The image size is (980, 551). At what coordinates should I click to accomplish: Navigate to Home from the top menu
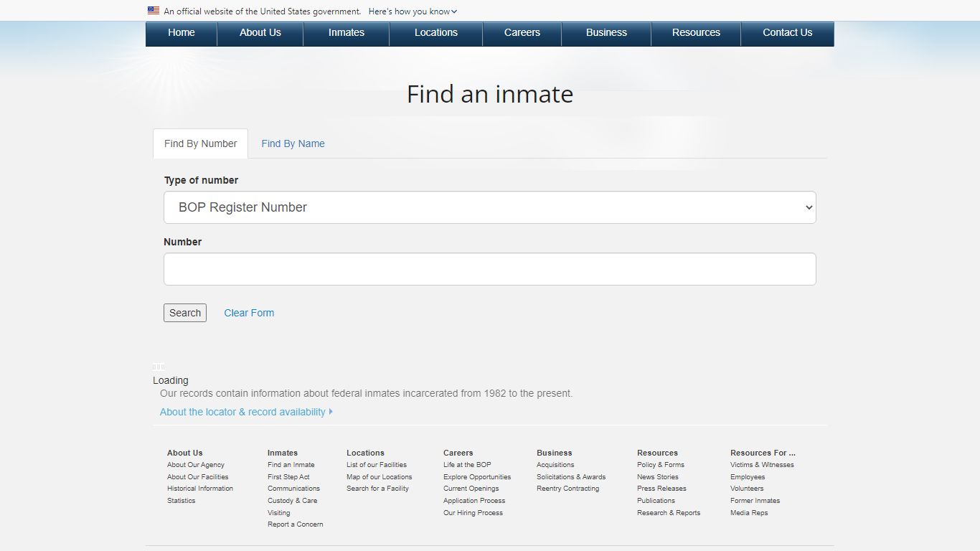tap(181, 33)
